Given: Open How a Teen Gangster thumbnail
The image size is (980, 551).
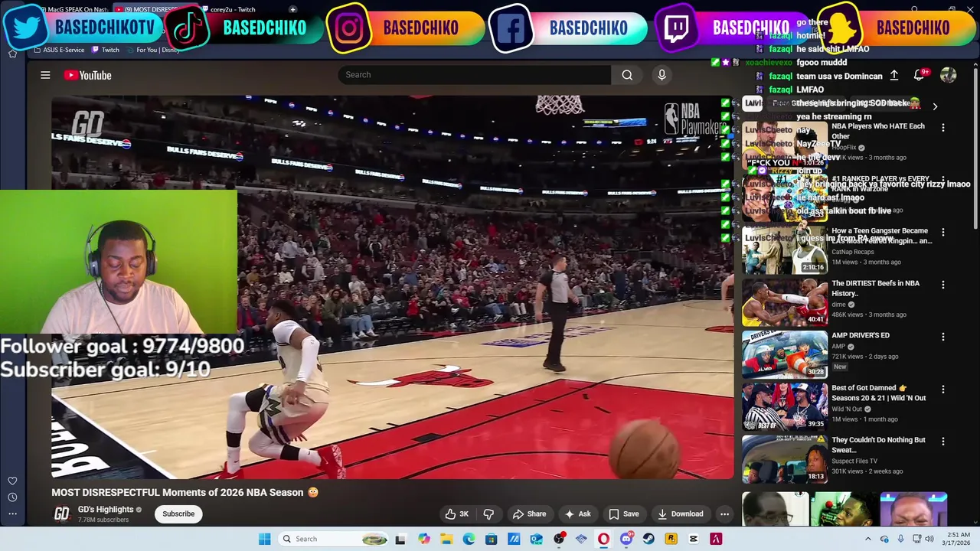Looking at the screenshot, I should coord(785,249).
